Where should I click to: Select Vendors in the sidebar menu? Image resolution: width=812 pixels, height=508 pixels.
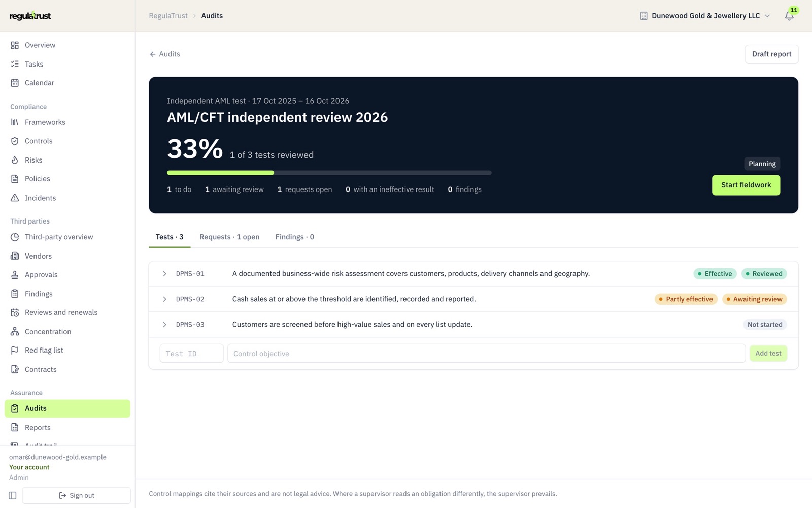pos(67,256)
